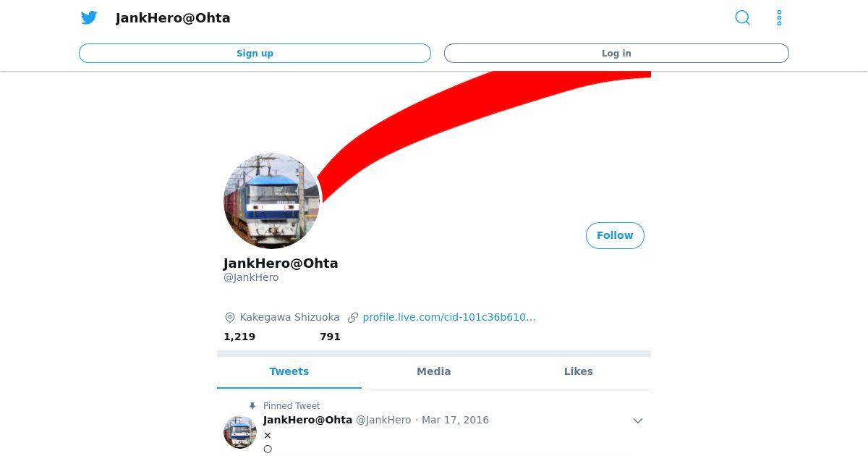Image resolution: width=868 pixels, height=456 pixels.
Task: Click the Twitter bird logo
Action: [89, 17]
